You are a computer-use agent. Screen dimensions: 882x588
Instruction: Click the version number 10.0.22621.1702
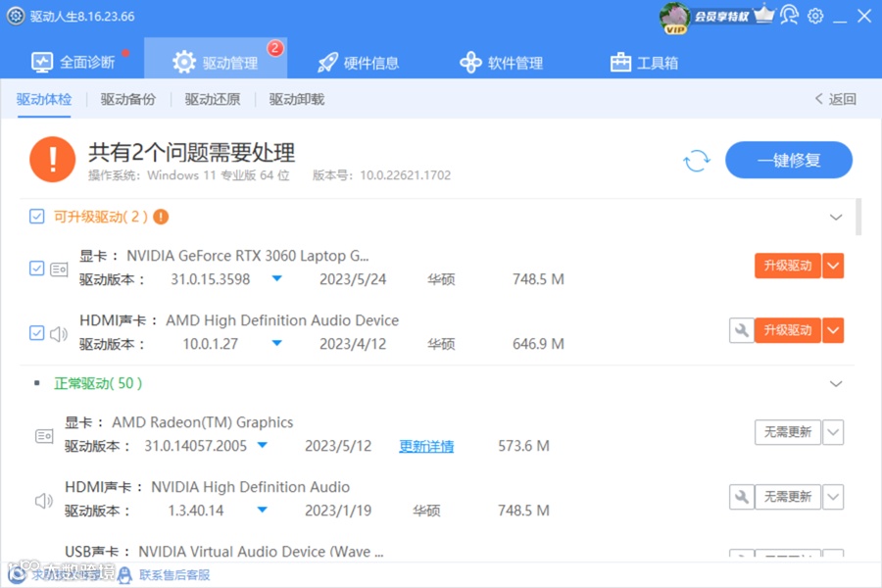406,175
